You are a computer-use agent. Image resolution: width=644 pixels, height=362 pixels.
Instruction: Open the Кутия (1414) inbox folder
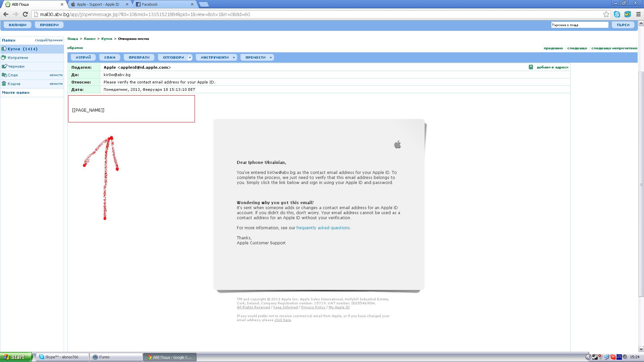[22, 49]
